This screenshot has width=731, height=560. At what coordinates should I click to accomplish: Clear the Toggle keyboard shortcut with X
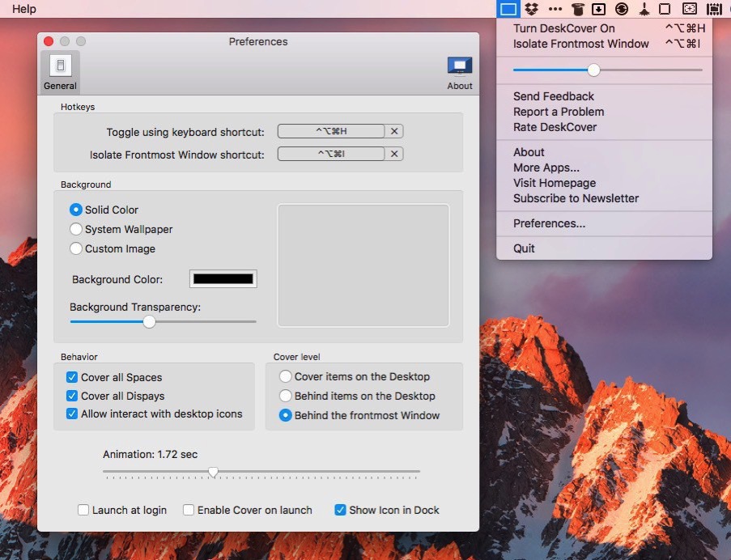coord(394,131)
